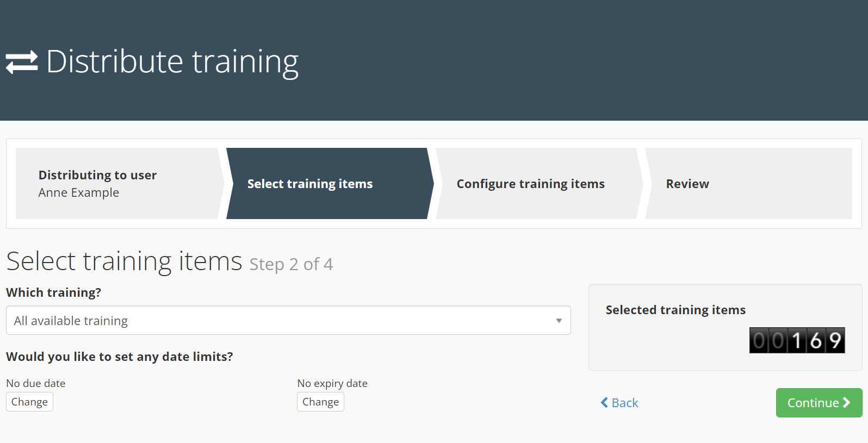The width and height of the screenshot is (868, 443).
Task: Click the selected items counter showing 00169
Action: pos(797,340)
